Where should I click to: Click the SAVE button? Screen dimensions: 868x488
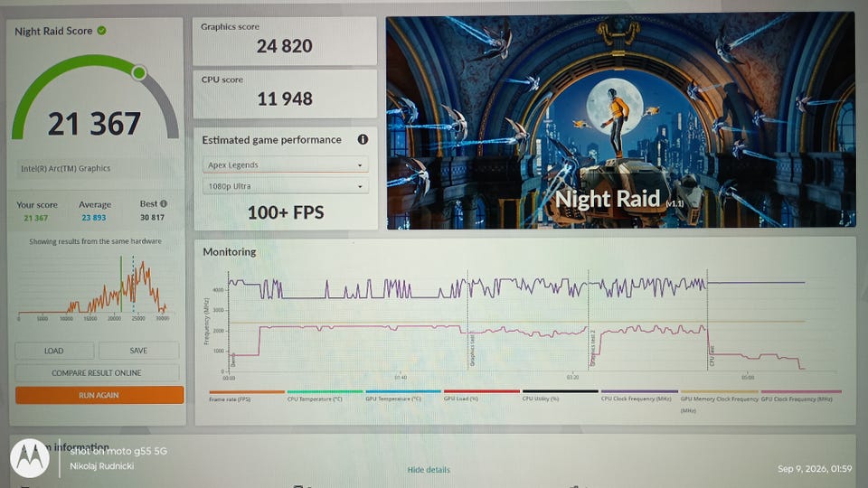pos(138,351)
